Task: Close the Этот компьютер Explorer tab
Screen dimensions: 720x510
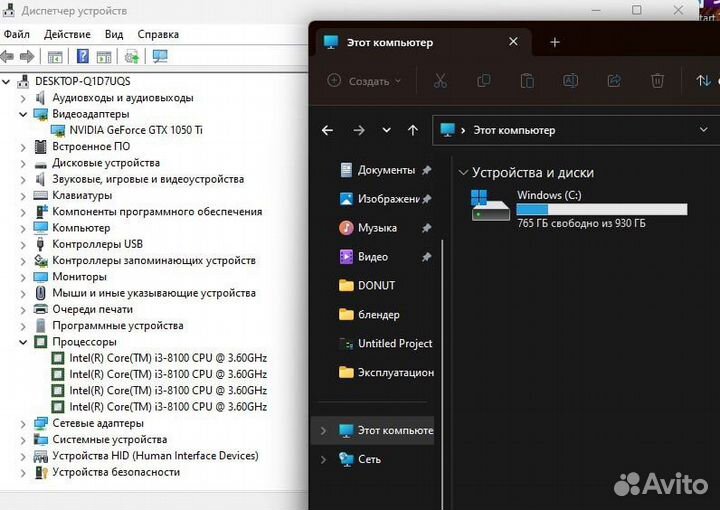Action: tap(513, 42)
